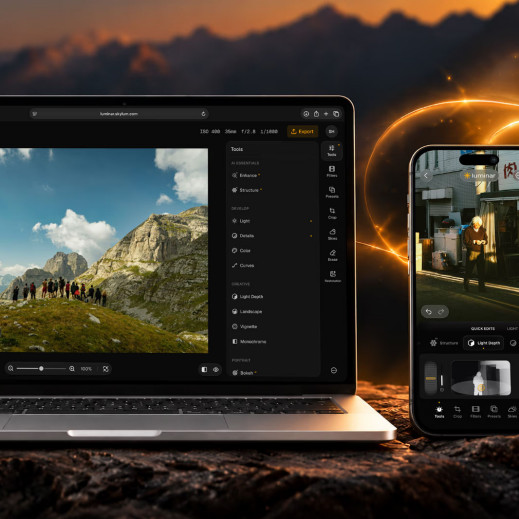Viewport: 519px width, 519px height.
Task: Click the orange Export button
Action: click(x=302, y=131)
